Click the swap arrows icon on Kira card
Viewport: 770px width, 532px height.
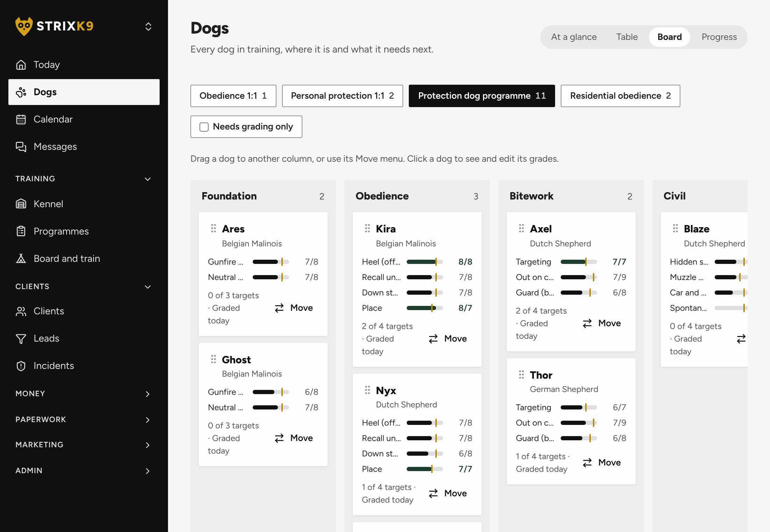tap(433, 339)
